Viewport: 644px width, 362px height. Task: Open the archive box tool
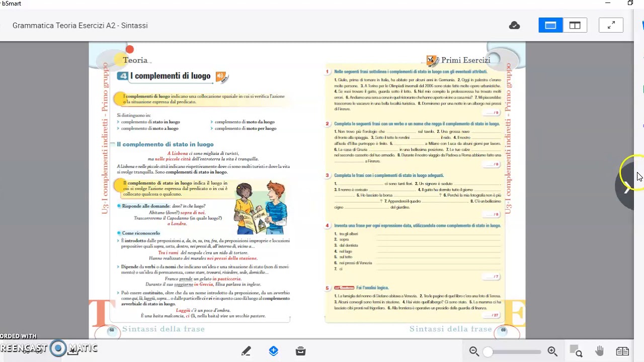[301, 351]
